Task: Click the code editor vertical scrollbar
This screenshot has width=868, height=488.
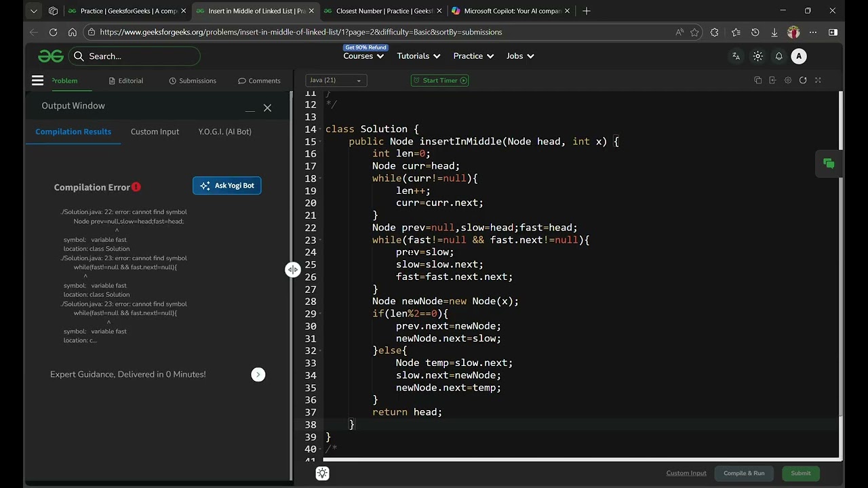Action: pos(841,254)
